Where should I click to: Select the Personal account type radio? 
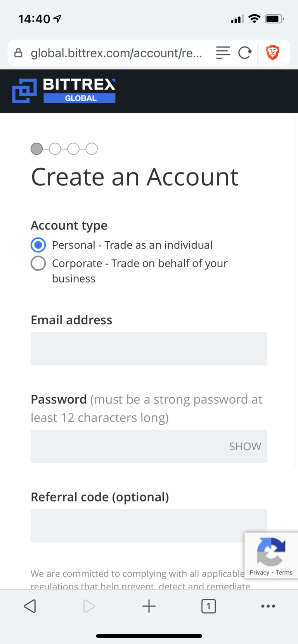coord(38,245)
